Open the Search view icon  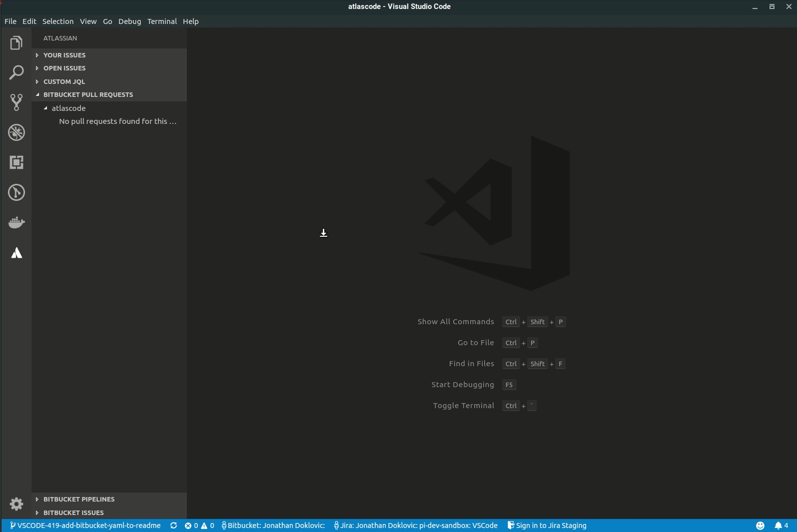click(x=16, y=72)
